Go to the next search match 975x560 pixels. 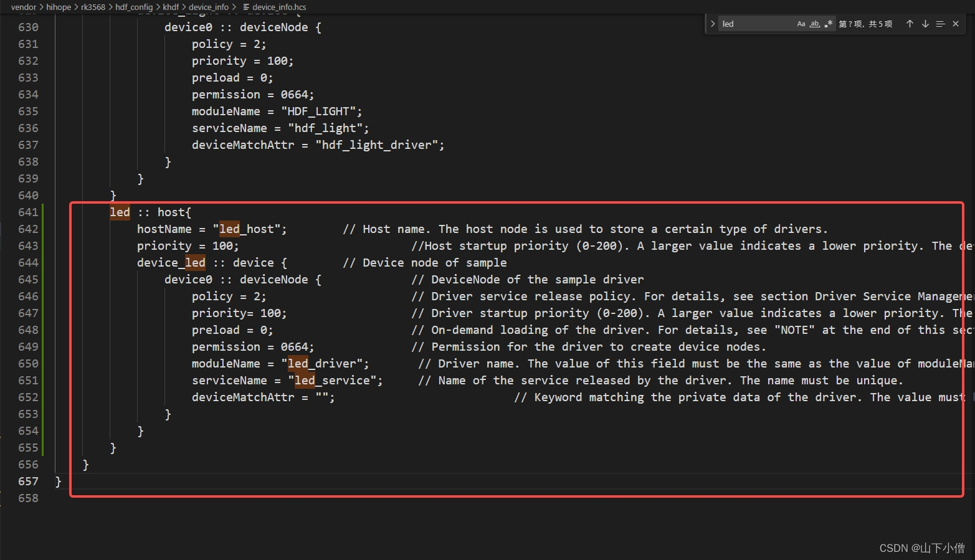925,23
